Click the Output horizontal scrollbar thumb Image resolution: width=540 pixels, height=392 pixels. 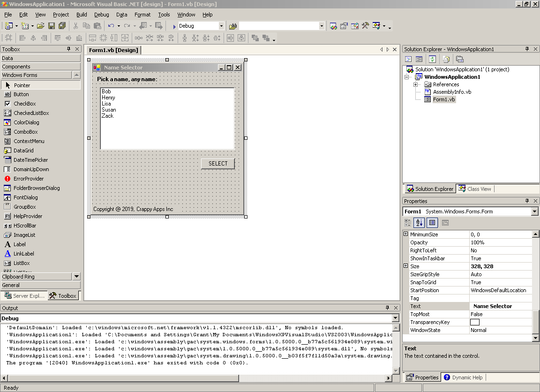pos(123,378)
